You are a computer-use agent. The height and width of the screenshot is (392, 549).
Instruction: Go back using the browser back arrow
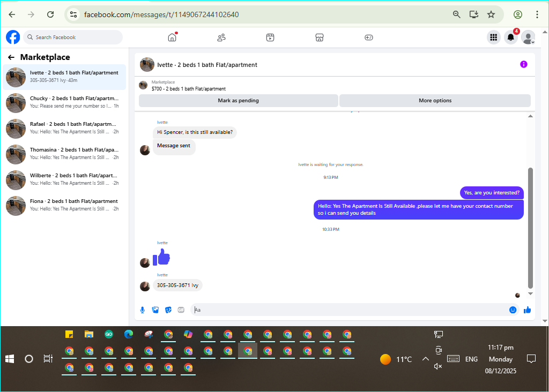12,14
